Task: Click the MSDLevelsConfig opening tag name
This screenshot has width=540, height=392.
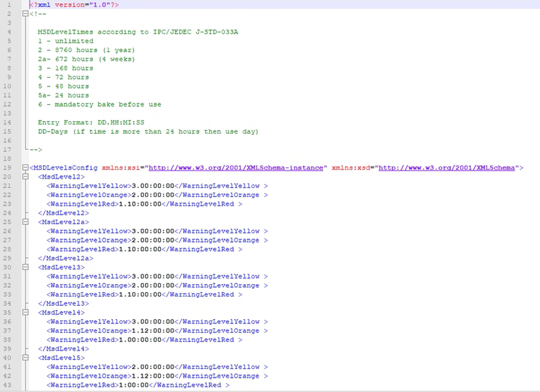Action: pos(66,168)
